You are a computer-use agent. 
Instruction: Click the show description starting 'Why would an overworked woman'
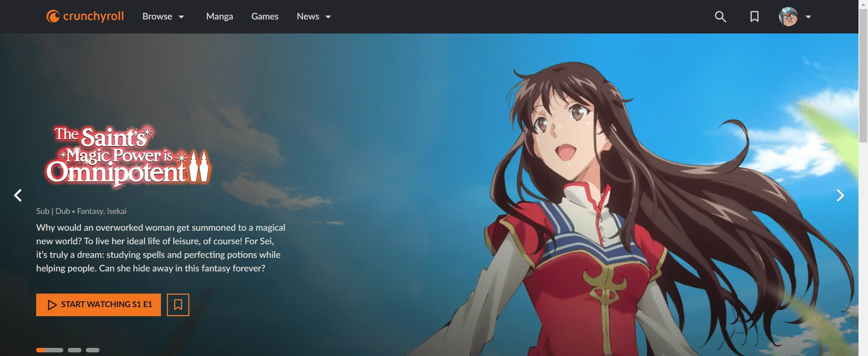160,248
